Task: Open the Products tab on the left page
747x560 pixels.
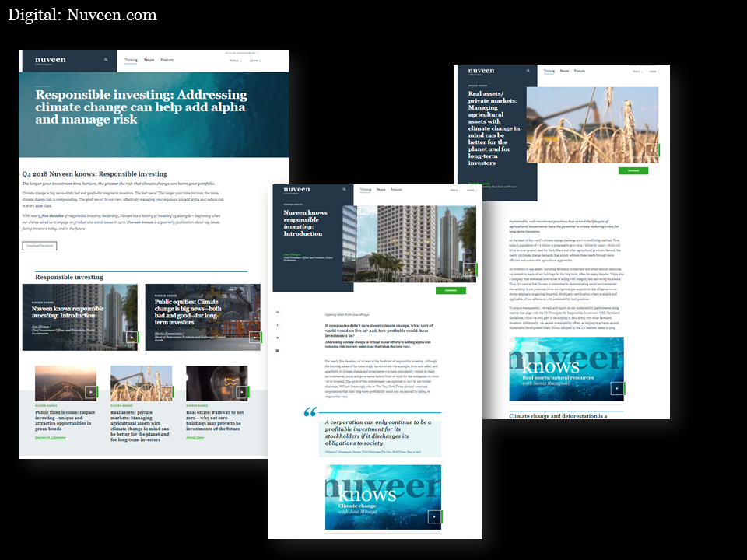Action: click(x=167, y=60)
